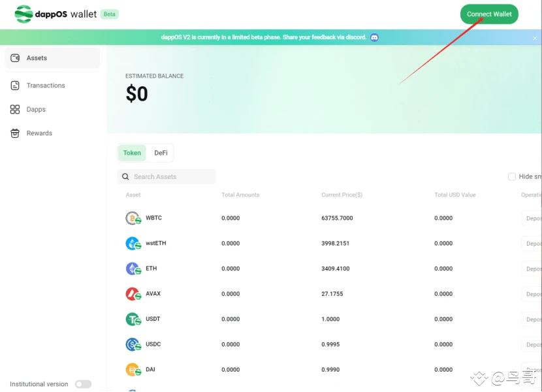
Task: Click Deposit button in the AVAX row
Action: [532, 294]
